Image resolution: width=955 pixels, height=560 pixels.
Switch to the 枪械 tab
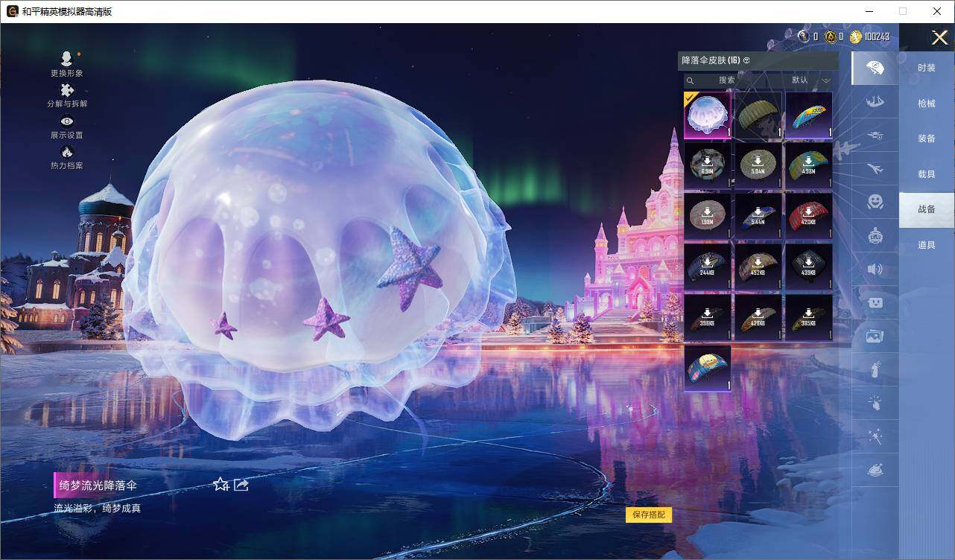click(x=926, y=104)
